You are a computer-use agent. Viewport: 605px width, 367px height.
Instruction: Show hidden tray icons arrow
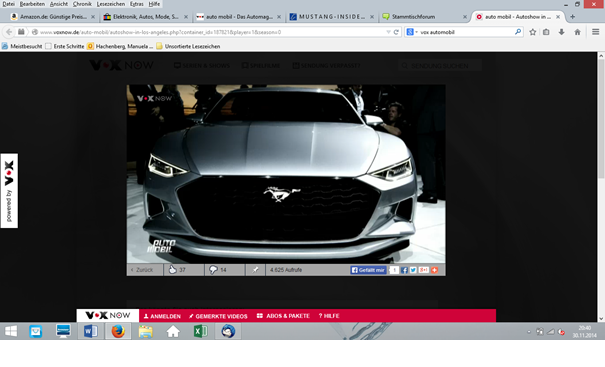[529, 332]
